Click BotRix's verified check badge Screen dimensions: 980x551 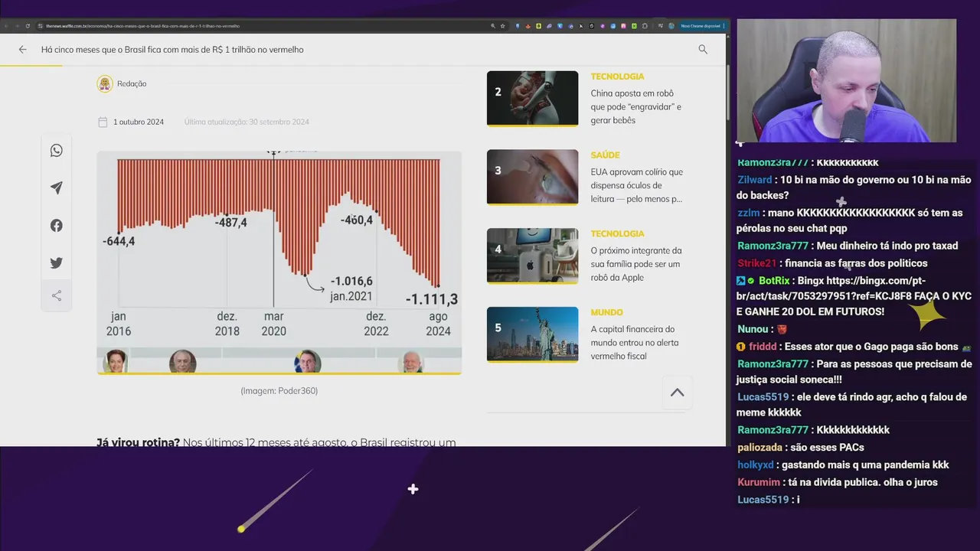click(x=751, y=281)
